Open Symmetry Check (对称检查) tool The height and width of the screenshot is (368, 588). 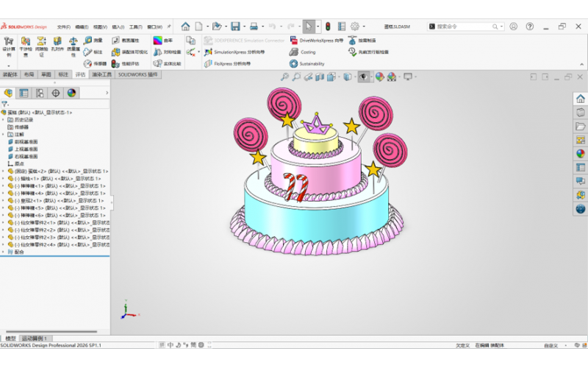click(x=168, y=52)
